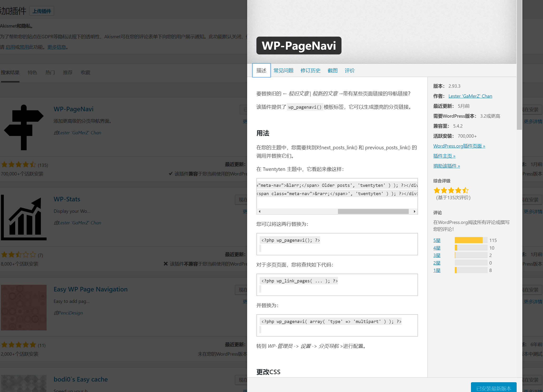This screenshot has height=392, width=543.
Task: Filter reviews by 2星
Action: click(x=437, y=263)
